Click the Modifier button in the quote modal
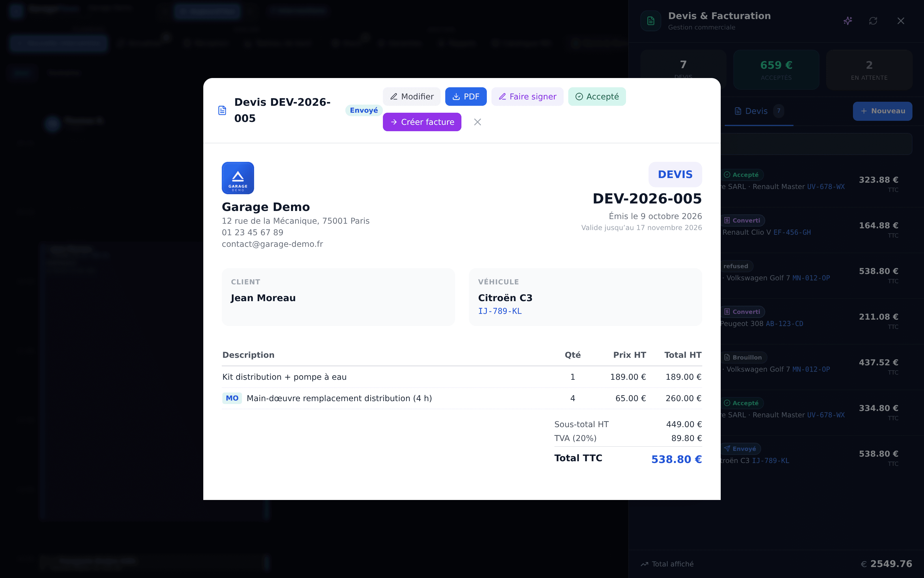 click(x=411, y=96)
